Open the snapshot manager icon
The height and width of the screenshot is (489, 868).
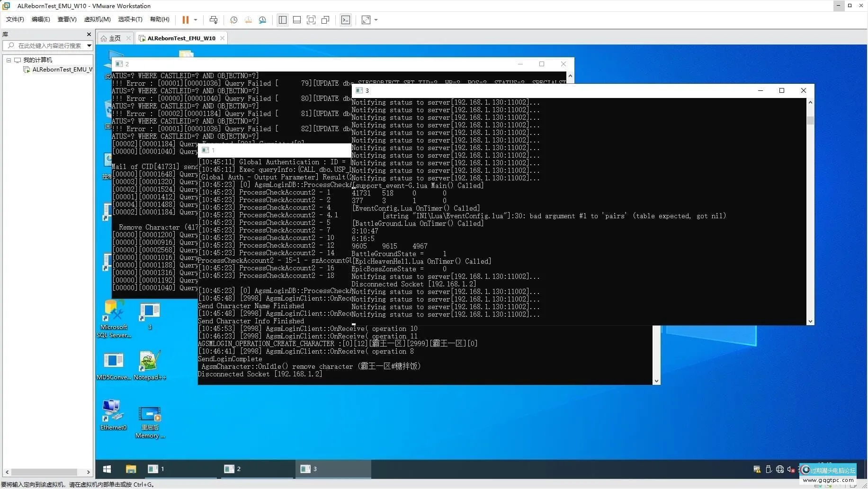262,20
